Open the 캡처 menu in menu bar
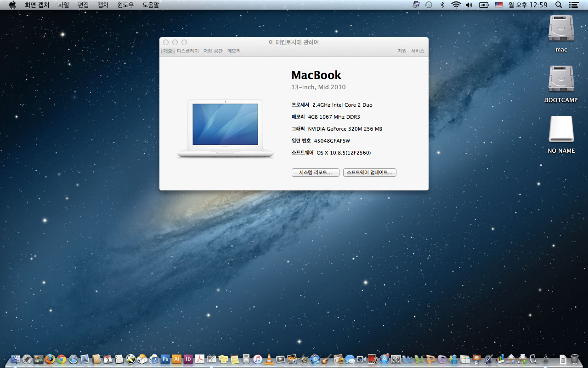588x368 pixels. click(103, 5)
